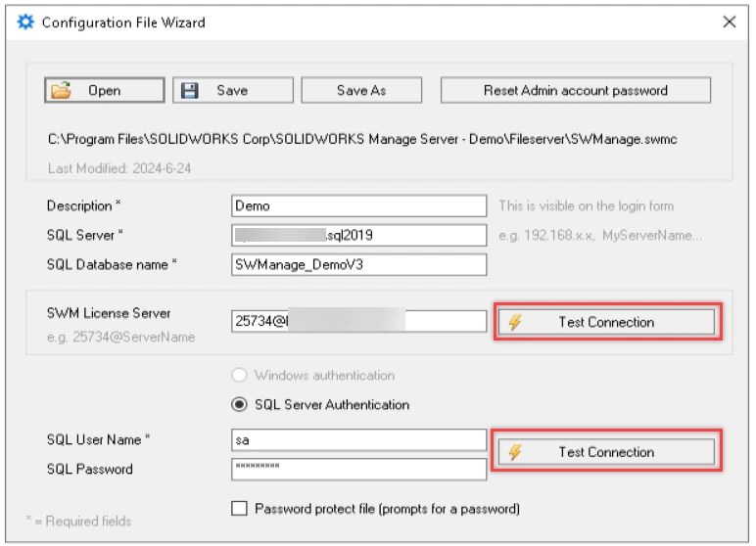
Task: Click the SQL Password field
Action: (x=358, y=469)
